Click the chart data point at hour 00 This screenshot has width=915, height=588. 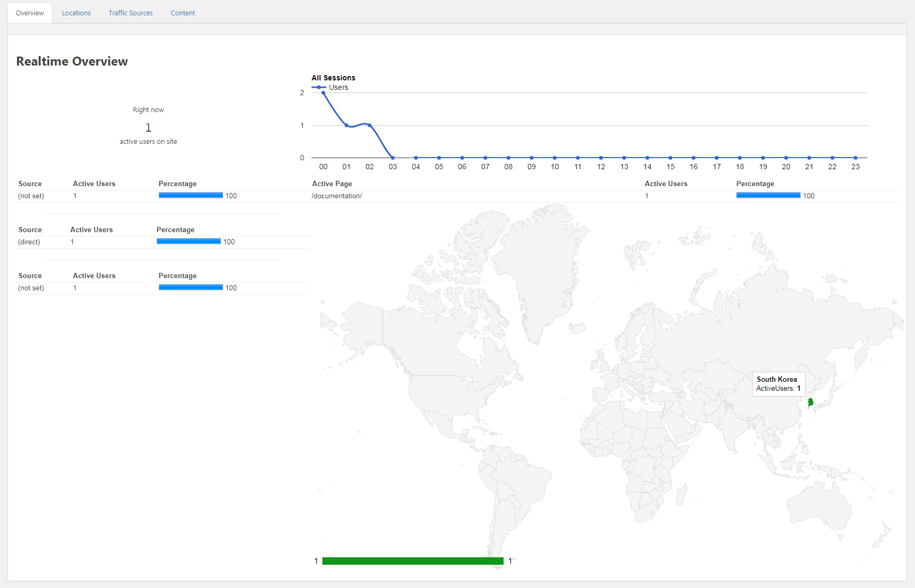pos(323,93)
